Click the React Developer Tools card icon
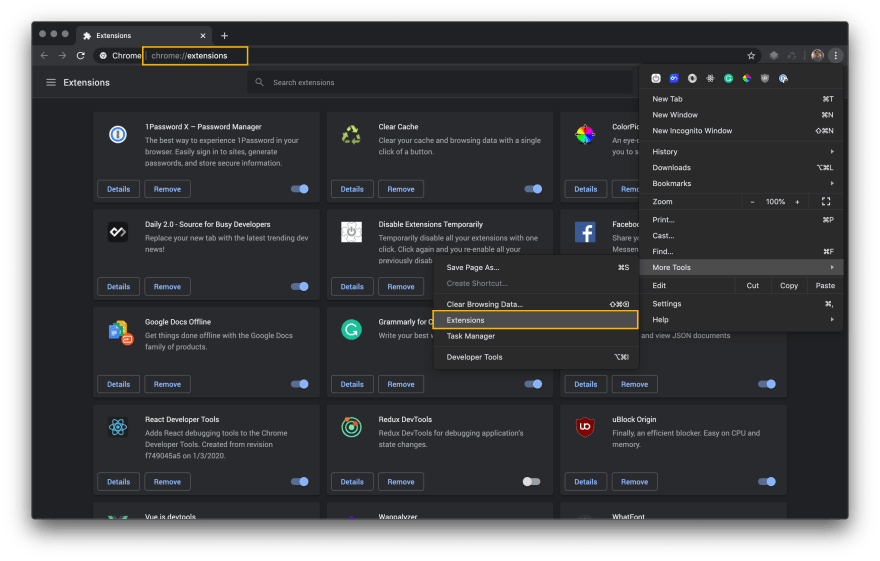 tap(118, 427)
